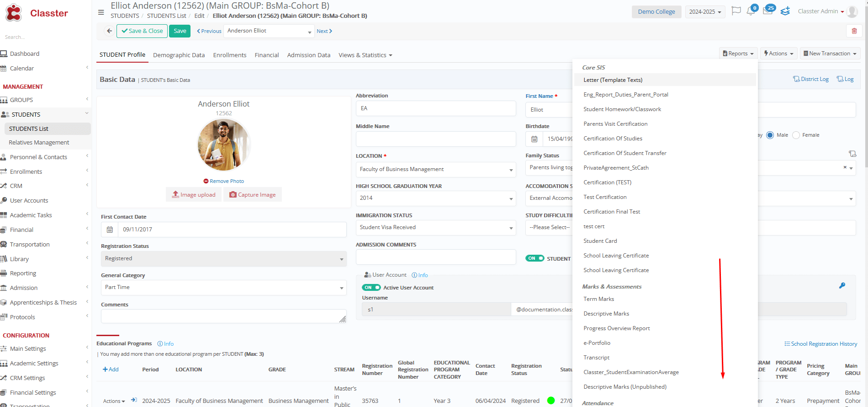Viewport: 868px width, 407px height.
Task: Open the notifications bell icon
Action: [751, 11]
